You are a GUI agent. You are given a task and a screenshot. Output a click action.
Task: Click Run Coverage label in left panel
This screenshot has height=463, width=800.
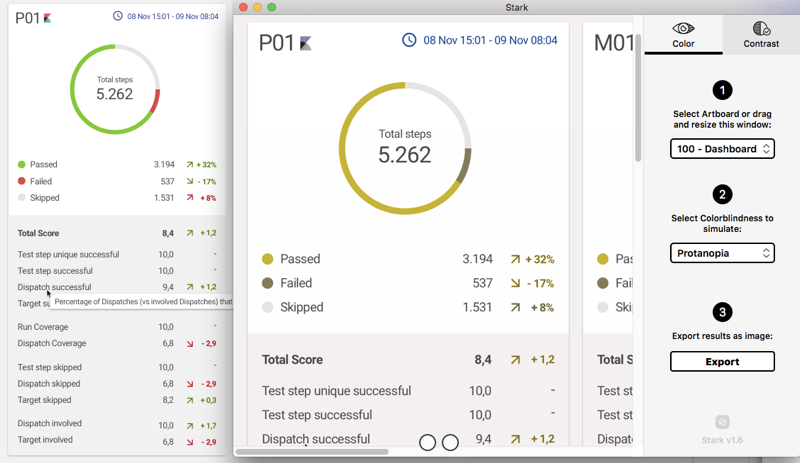coord(43,327)
